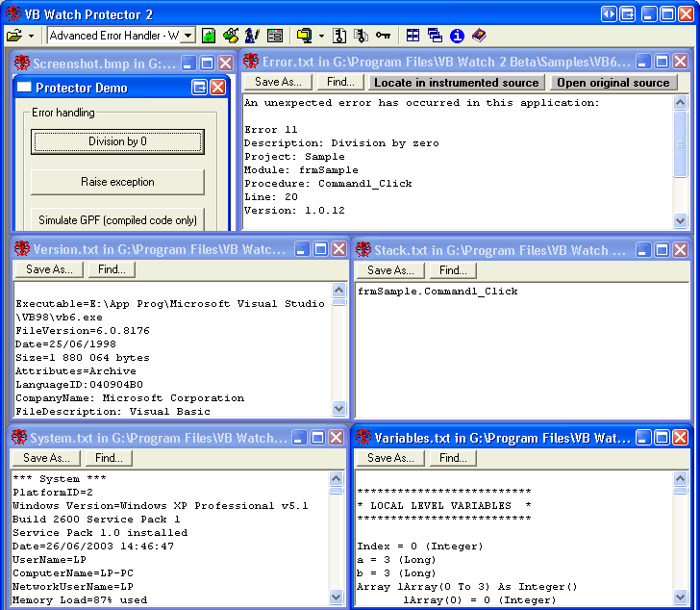Cascade windows using the stacked windows icon

click(x=435, y=36)
